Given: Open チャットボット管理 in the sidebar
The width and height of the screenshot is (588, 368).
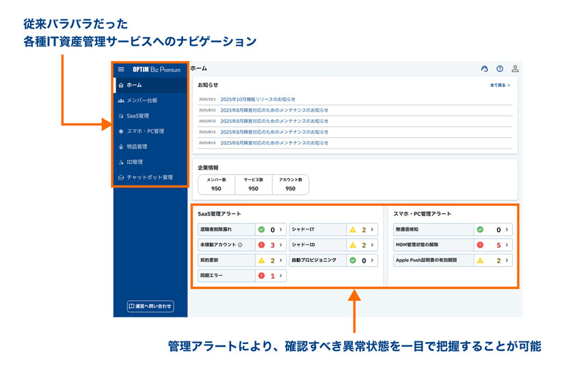Looking at the screenshot, I should coord(150,177).
